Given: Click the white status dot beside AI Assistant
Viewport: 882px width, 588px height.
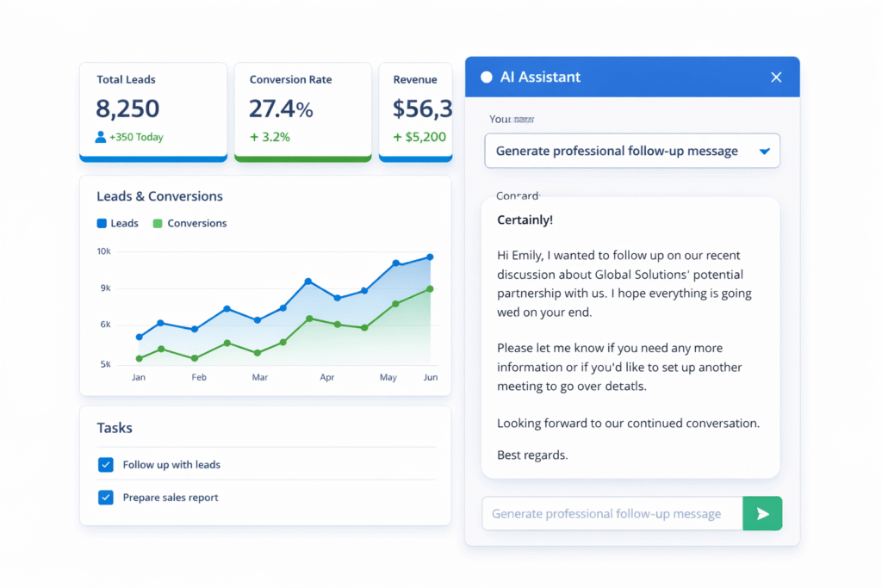Looking at the screenshot, I should tap(487, 77).
